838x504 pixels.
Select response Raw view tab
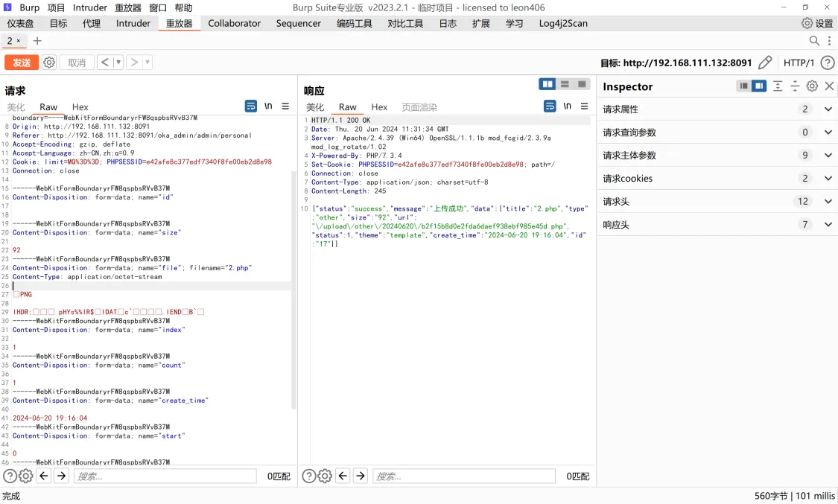coord(347,106)
